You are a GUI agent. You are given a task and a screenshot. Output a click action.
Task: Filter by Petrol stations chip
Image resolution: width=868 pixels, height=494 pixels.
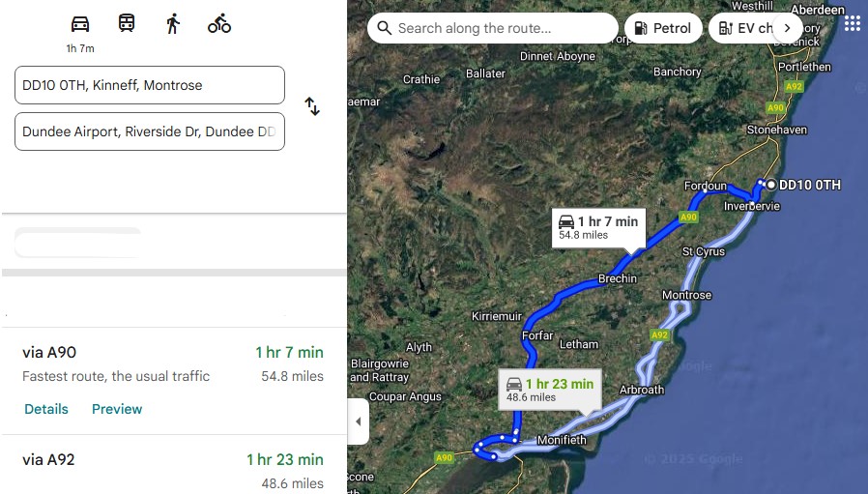[663, 28]
